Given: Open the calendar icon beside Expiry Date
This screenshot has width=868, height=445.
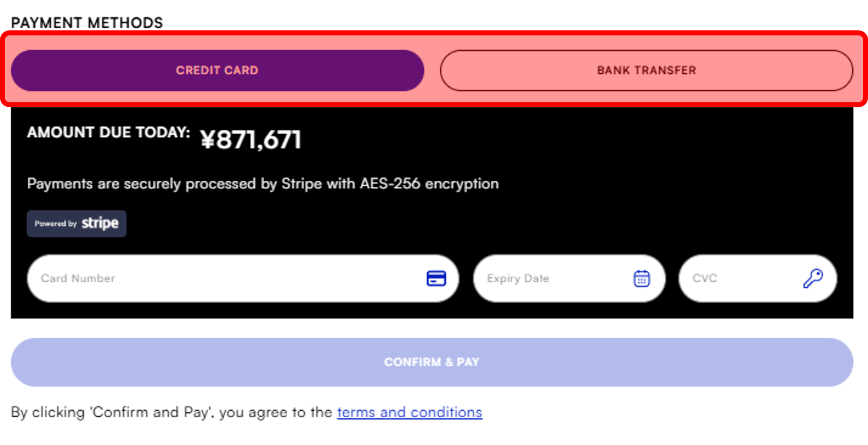Looking at the screenshot, I should [641, 278].
